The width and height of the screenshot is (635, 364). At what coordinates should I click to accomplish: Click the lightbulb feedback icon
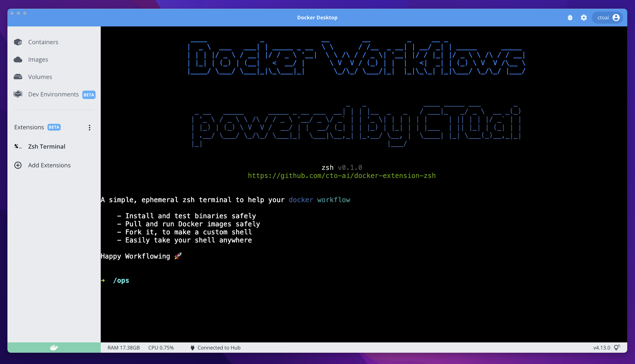617,348
